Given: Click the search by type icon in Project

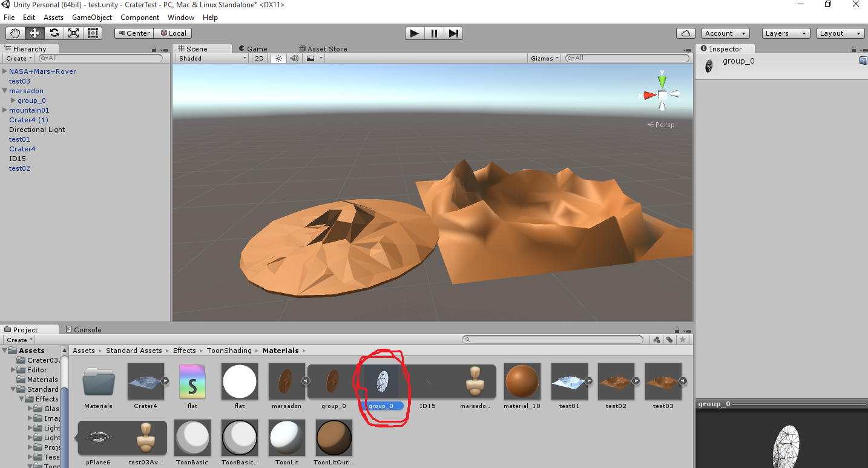Looking at the screenshot, I should (x=656, y=340).
